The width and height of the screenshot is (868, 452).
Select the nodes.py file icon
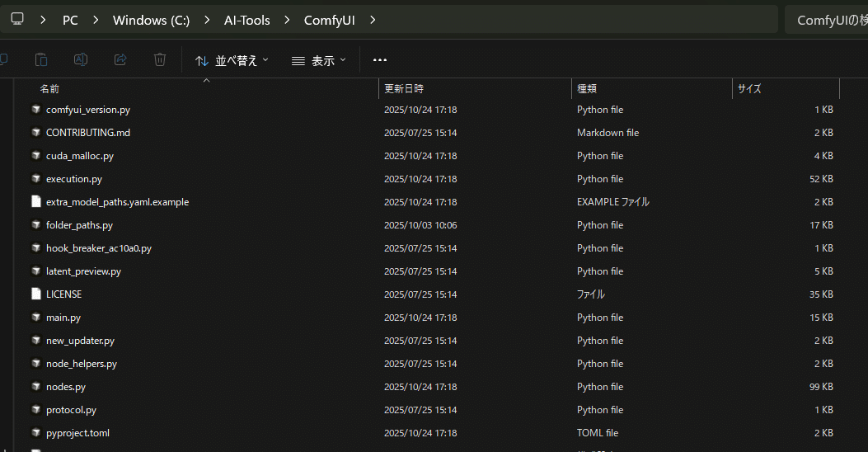[x=36, y=387]
